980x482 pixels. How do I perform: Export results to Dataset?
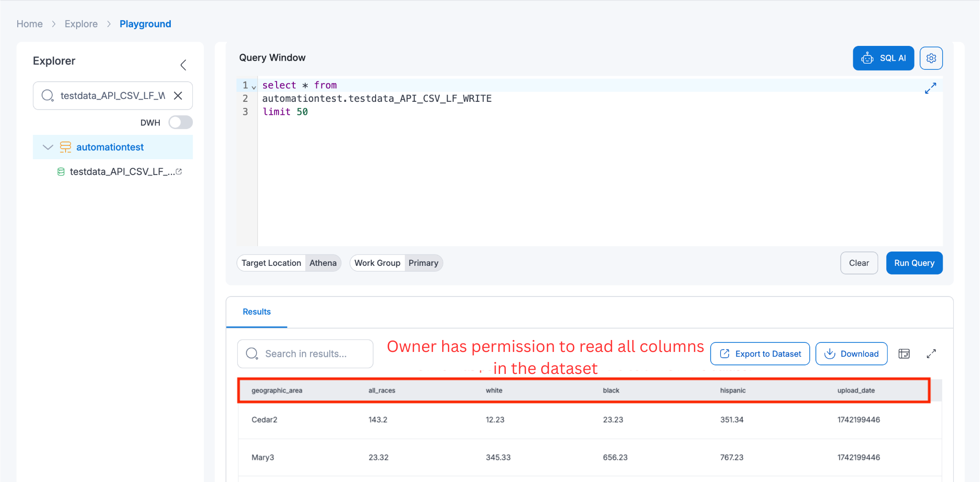pyautogui.click(x=759, y=353)
